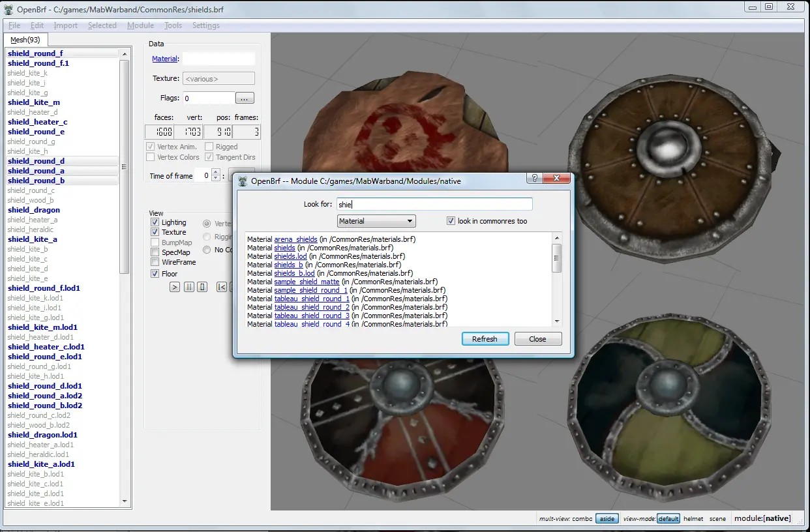Click the module:[native] status label
This screenshot has width=810, height=532.
tap(762, 518)
